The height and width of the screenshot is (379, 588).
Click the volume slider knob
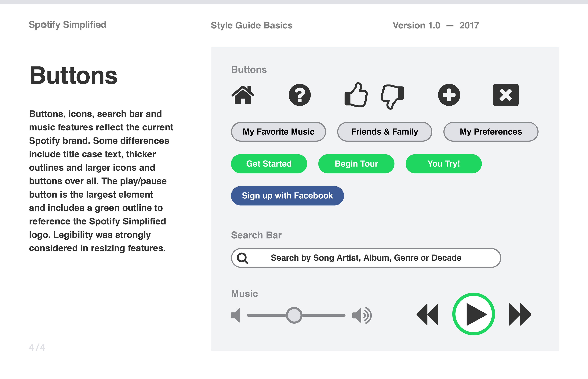pyautogui.click(x=294, y=315)
